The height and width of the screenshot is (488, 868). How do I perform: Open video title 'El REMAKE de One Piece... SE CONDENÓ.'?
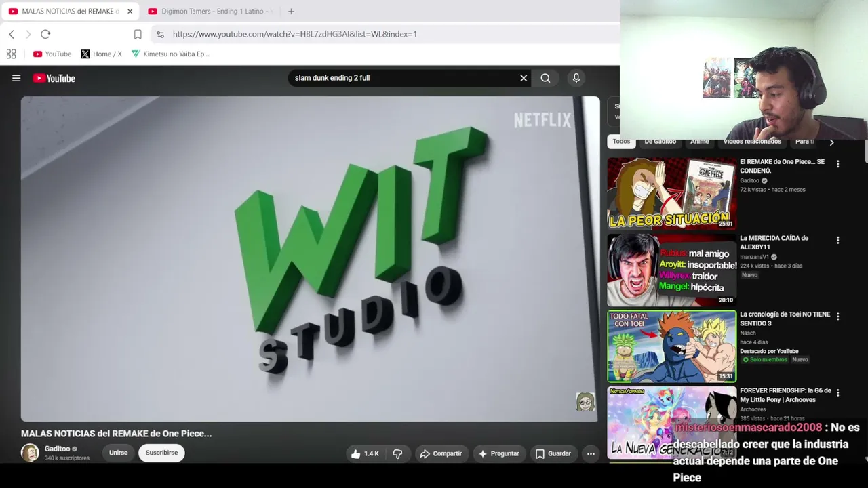tap(782, 166)
